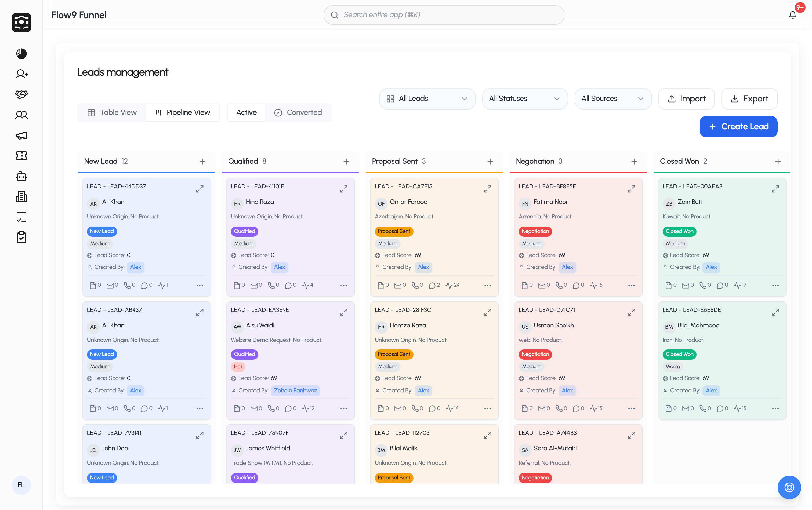The image size is (812, 510).
Task: Open the handshake deals sidebar icon
Action: pos(21,94)
